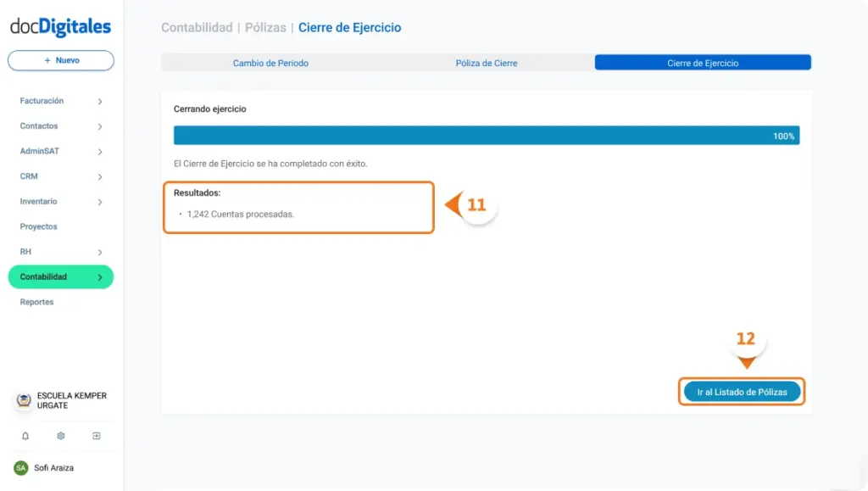Open the settings gear icon

pyautogui.click(x=61, y=436)
